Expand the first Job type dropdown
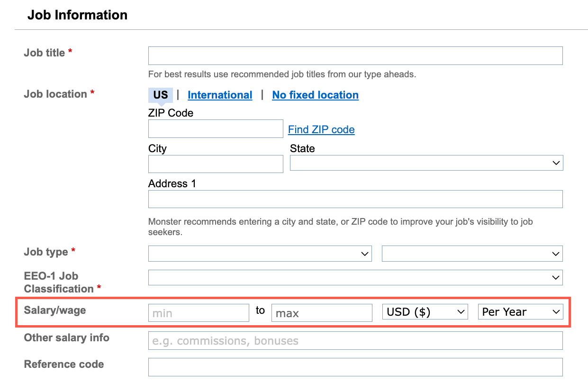 click(260, 254)
